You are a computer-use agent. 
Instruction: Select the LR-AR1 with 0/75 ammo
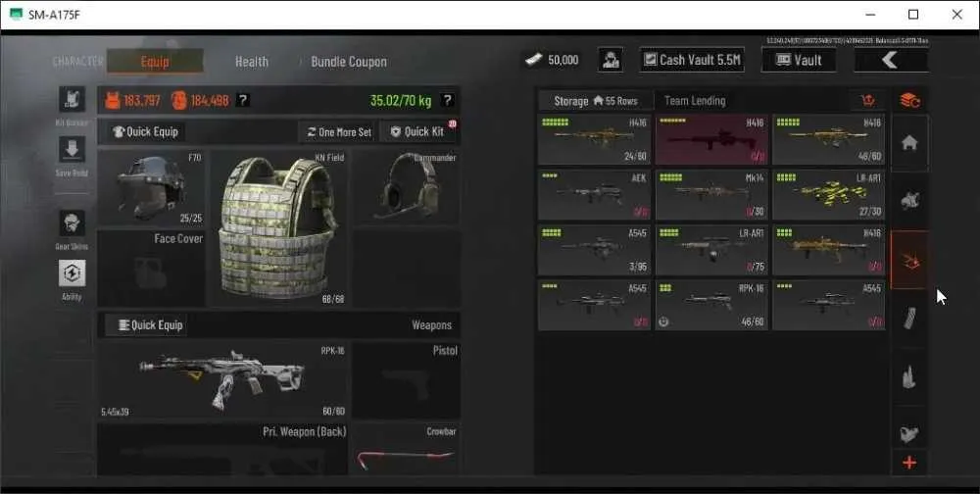coord(711,250)
